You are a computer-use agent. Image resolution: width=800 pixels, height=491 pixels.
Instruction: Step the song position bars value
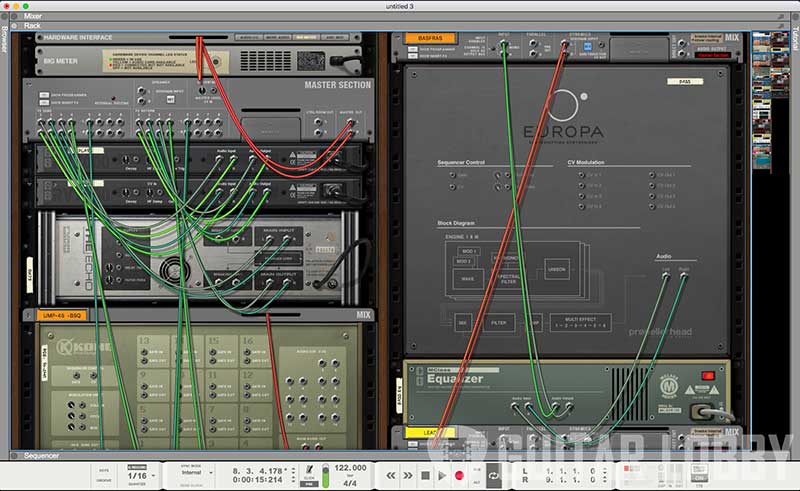tap(293, 471)
